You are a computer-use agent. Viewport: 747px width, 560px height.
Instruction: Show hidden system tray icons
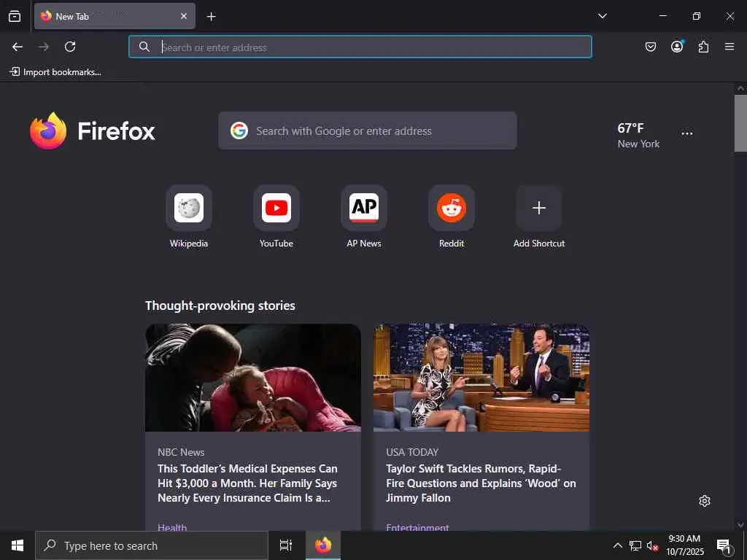[617, 545]
